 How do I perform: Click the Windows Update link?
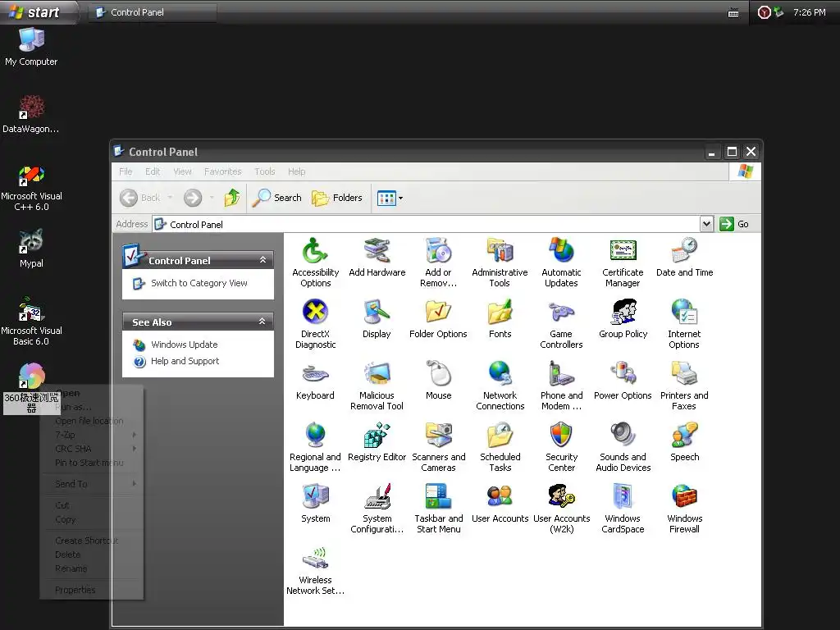pyautogui.click(x=185, y=345)
